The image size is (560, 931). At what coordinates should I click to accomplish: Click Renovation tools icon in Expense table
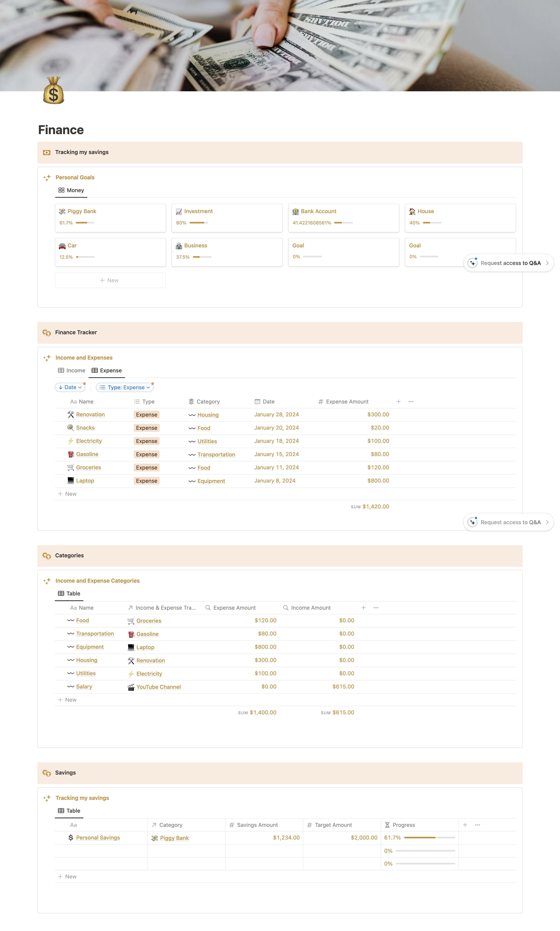(71, 414)
